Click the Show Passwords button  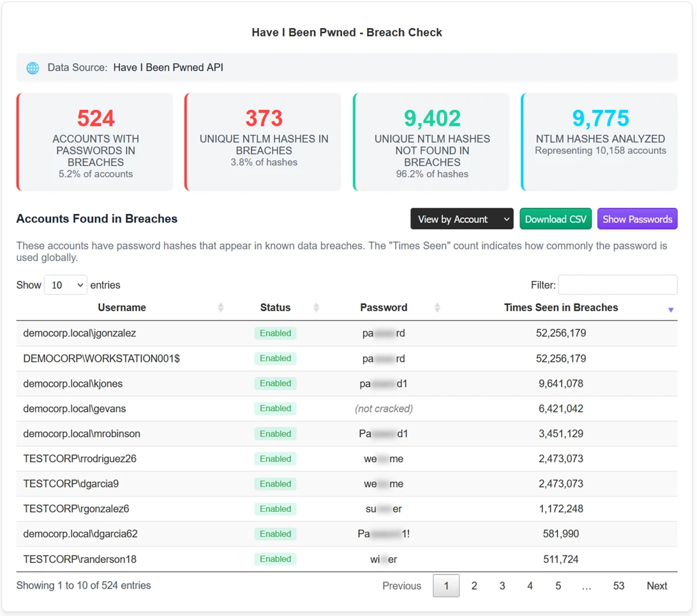pyautogui.click(x=637, y=219)
